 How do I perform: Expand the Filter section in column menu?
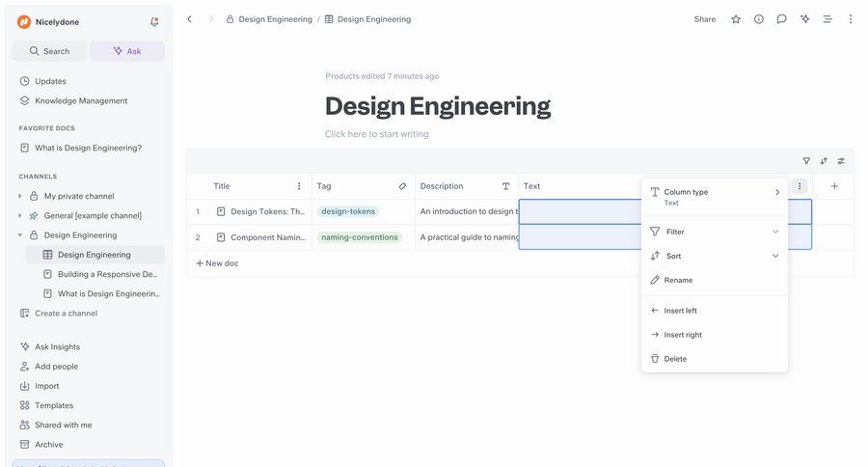tap(715, 232)
